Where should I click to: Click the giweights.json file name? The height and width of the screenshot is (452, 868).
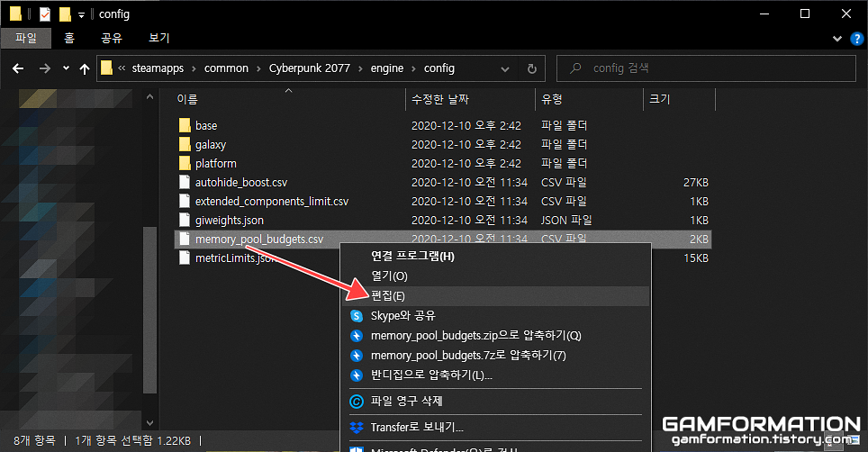tap(230, 221)
